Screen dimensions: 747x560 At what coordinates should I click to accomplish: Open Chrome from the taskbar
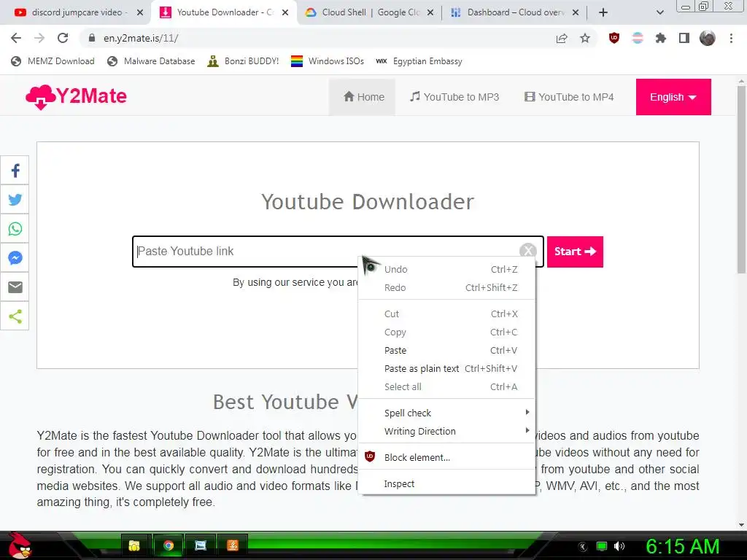tap(169, 545)
